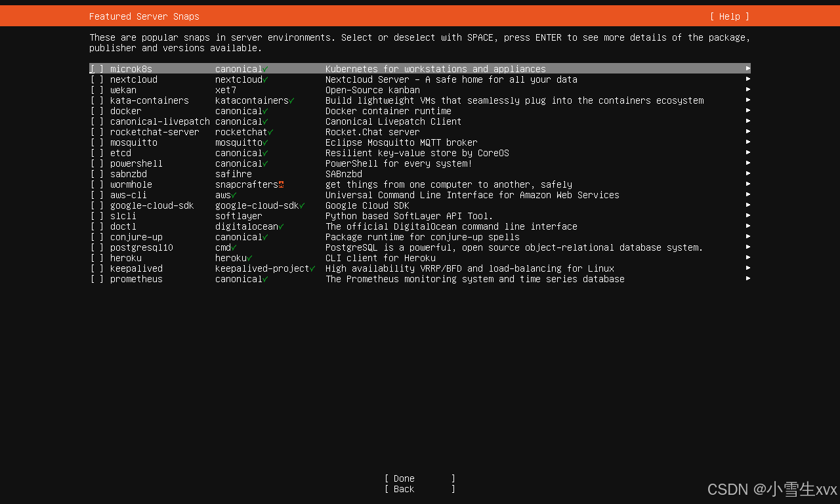Open arrow on google-cloud-sdk row

pos(748,205)
